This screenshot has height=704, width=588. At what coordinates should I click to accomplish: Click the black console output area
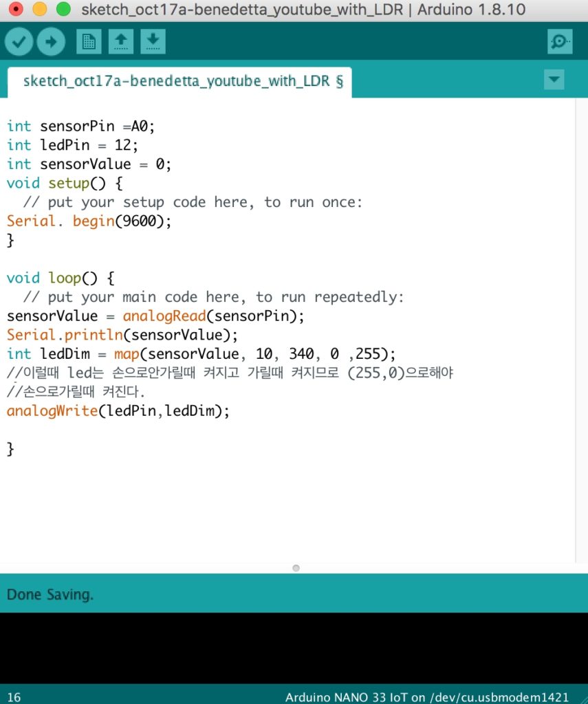[x=294, y=648]
